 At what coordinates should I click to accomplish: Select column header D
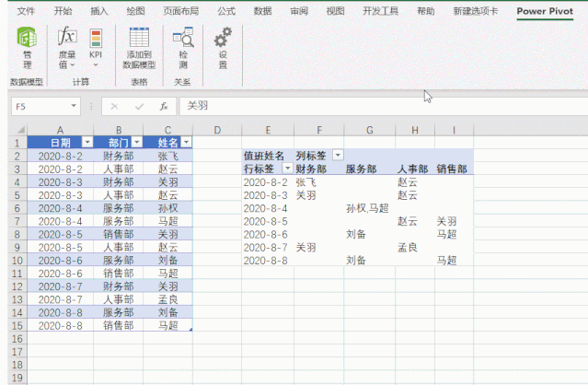point(217,129)
